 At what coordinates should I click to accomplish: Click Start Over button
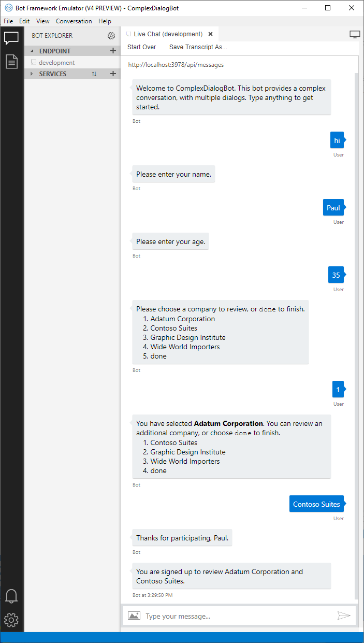point(142,47)
